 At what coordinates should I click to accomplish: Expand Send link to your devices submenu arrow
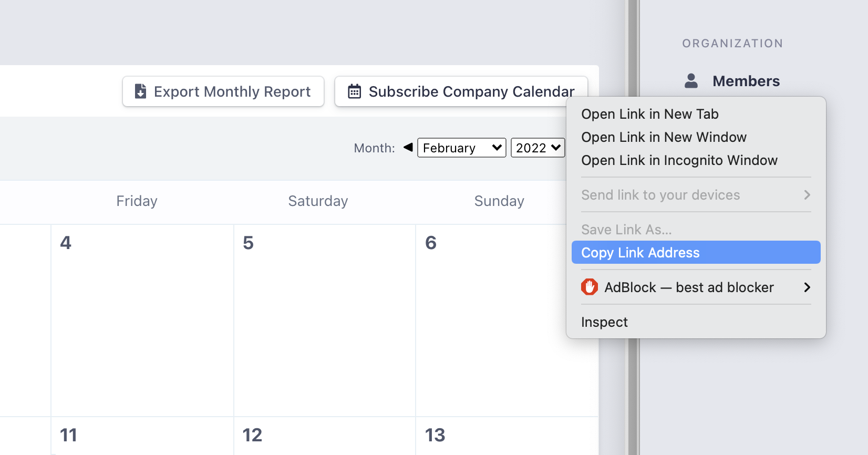click(807, 195)
